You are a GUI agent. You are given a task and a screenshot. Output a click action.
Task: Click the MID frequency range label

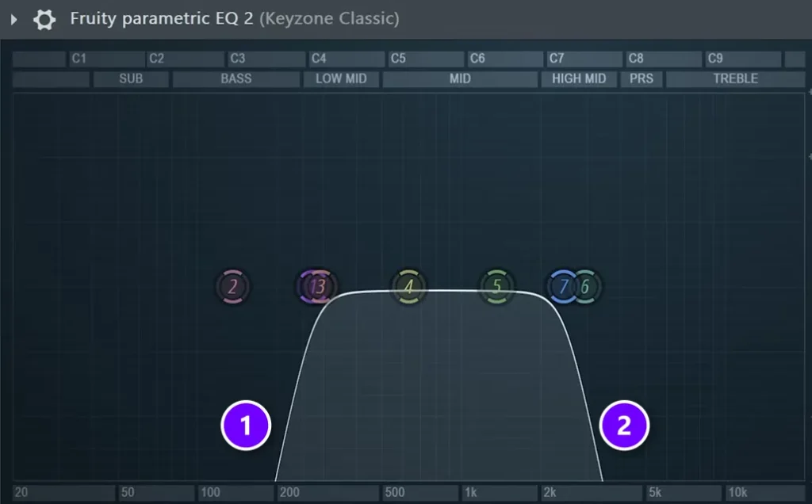point(460,78)
